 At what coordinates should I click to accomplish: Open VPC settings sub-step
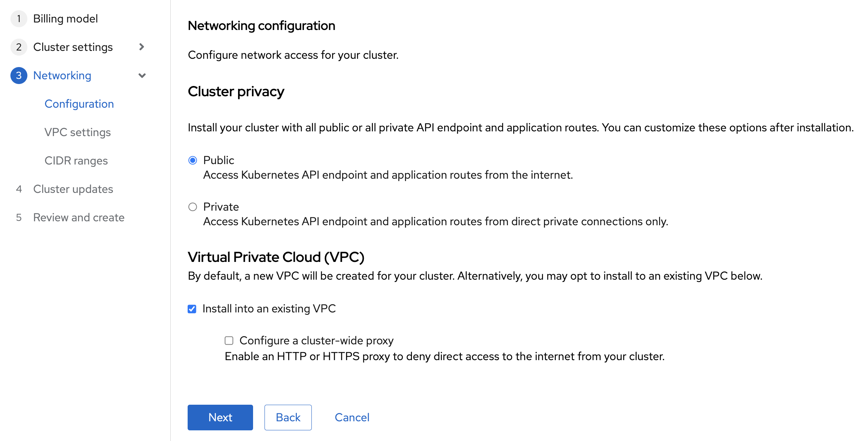coord(78,132)
